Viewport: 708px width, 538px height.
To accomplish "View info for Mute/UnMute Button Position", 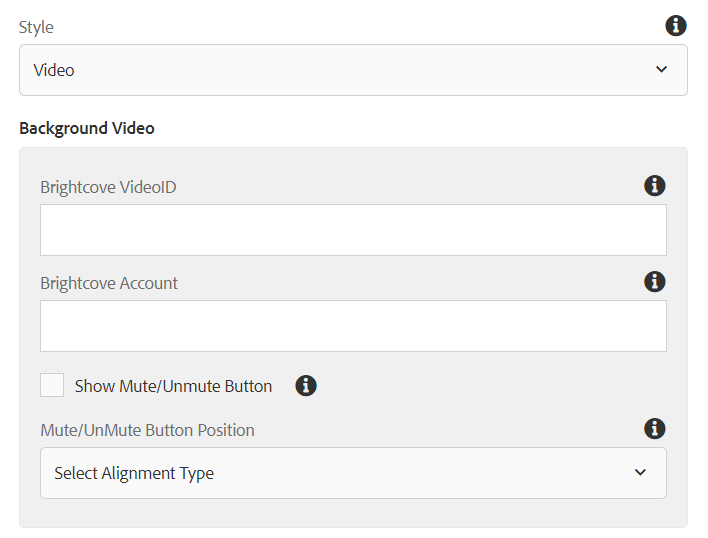I will point(654,428).
